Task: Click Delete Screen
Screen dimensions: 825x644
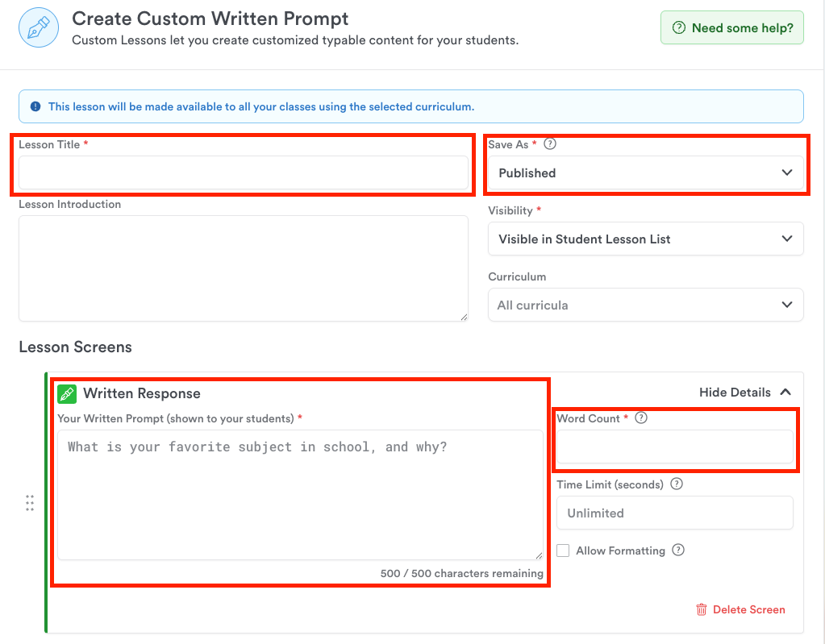Action: (x=740, y=609)
